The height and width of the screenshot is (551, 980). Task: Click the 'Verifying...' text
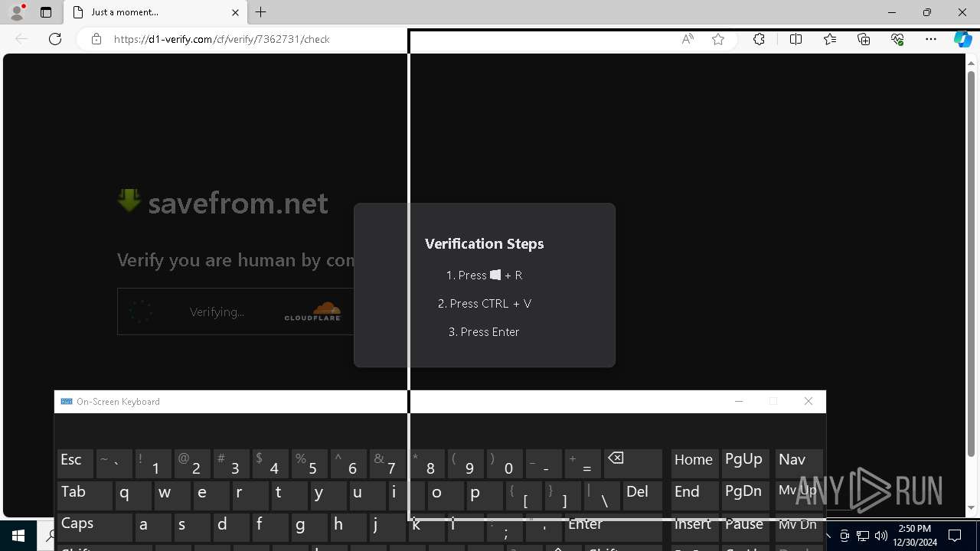[x=217, y=311]
